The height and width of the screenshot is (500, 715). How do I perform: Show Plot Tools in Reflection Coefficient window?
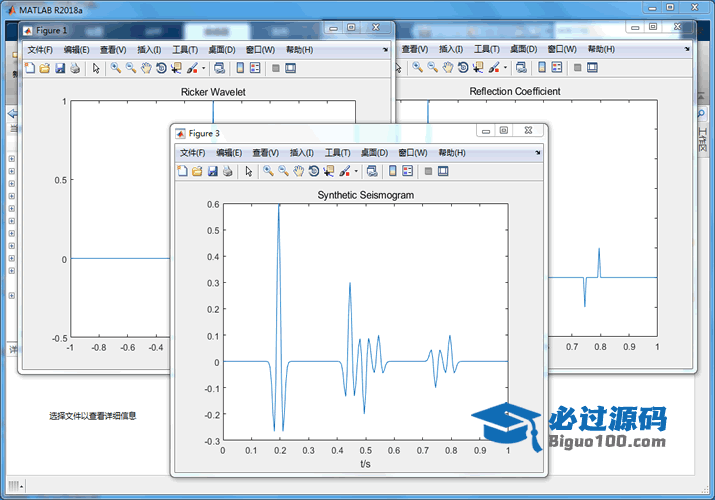coord(592,68)
